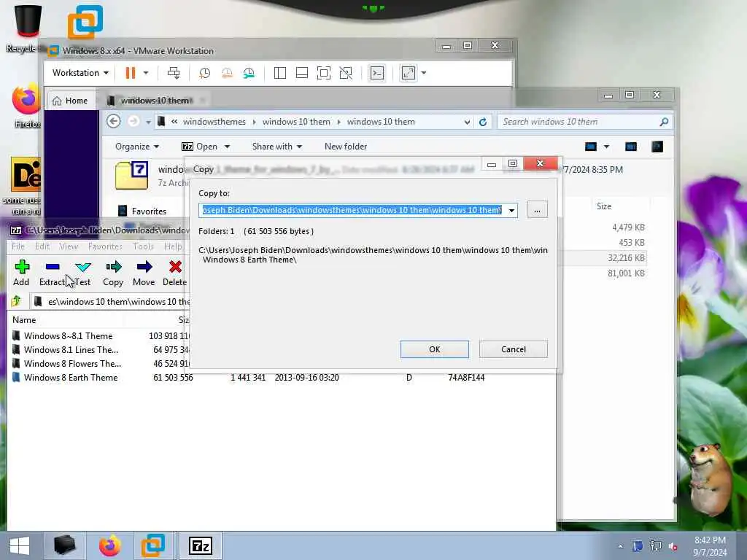Open the Windows Start button
The width and height of the screenshot is (747, 560).
[x=19, y=545]
